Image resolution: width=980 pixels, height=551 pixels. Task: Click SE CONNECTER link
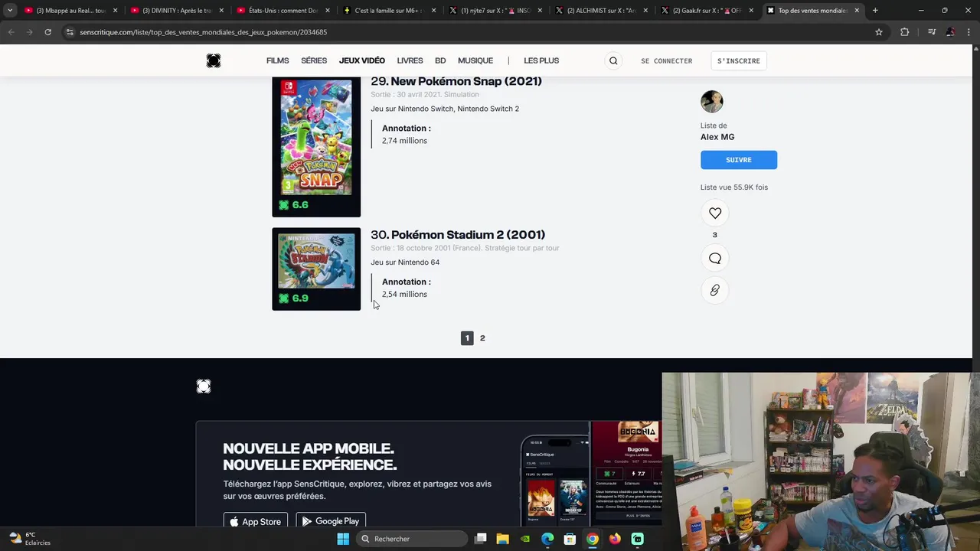point(667,60)
